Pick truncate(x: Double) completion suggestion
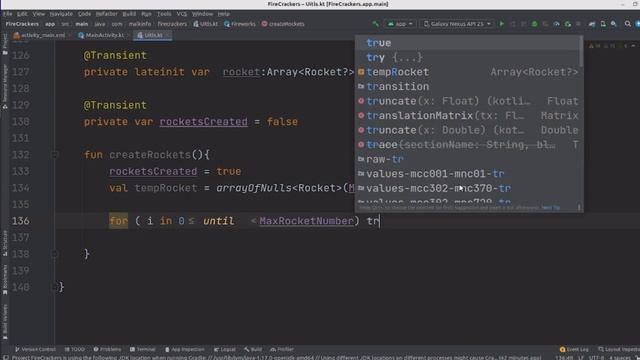This screenshot has height=360, width=640. click(467, 130)
